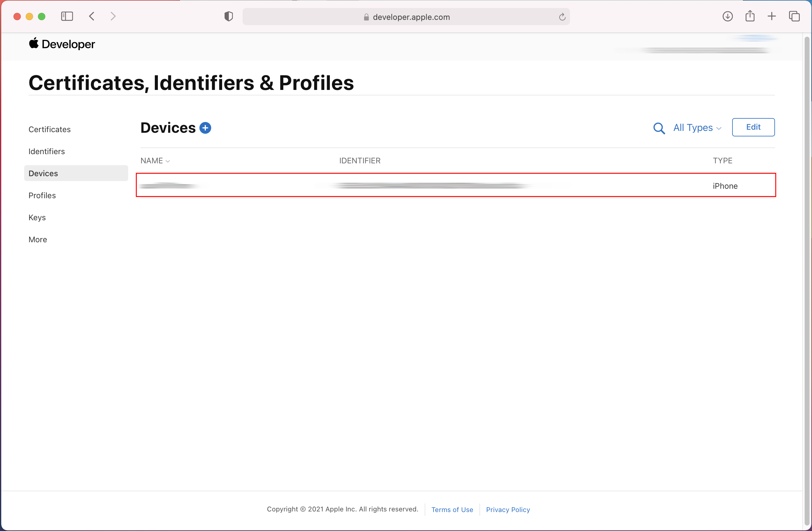The width and height of the screenshot is (812, 531).
Task: Toggle the Safari sidebar icon
Action: coord(67,17)
